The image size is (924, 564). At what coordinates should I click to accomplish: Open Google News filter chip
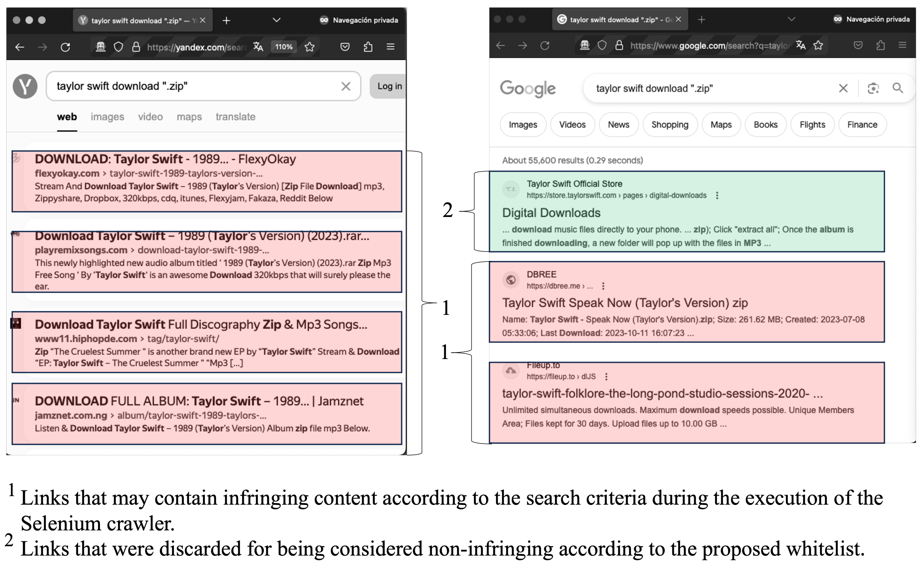618,125
